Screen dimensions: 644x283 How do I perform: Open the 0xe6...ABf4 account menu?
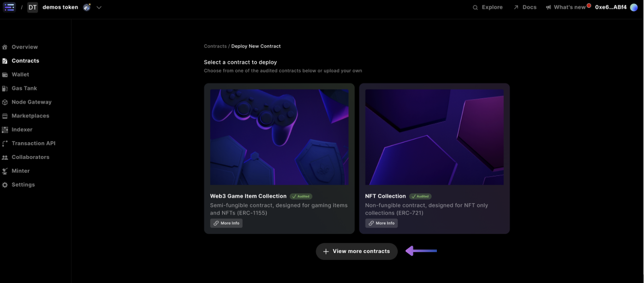tap(610, 7)
